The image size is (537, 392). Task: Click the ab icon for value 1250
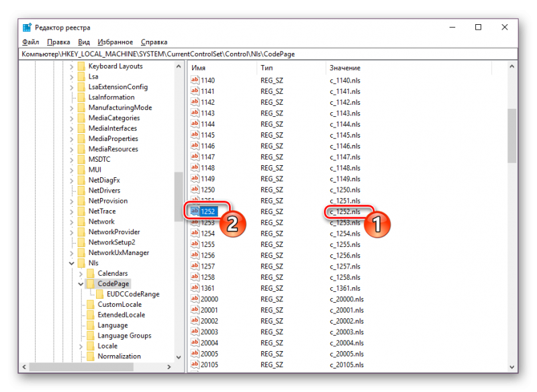pos(195,190)
